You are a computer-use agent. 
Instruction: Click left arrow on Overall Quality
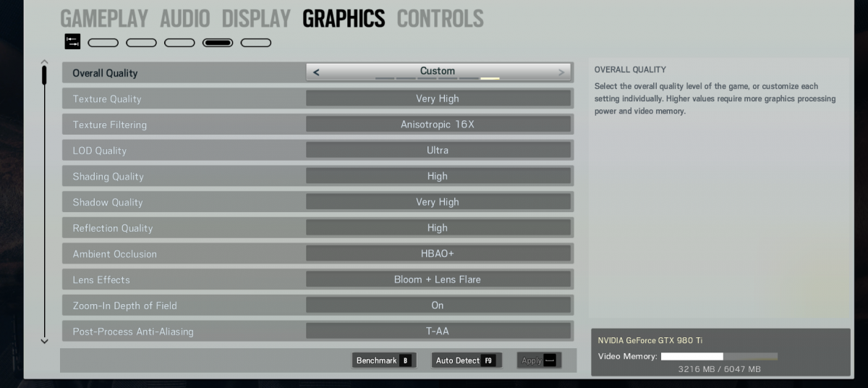click(316, 72)
